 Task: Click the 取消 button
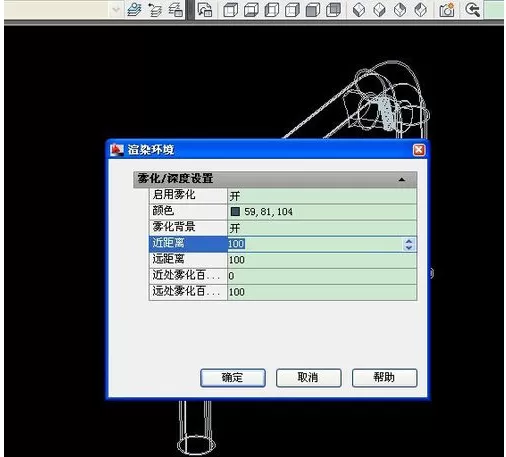[308, 378]
